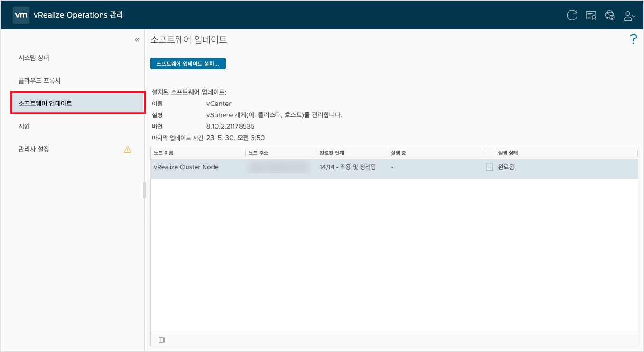Sort by 실행 중 column header
Viewport: 644px width, 352px height.
(x=435, y=153)
